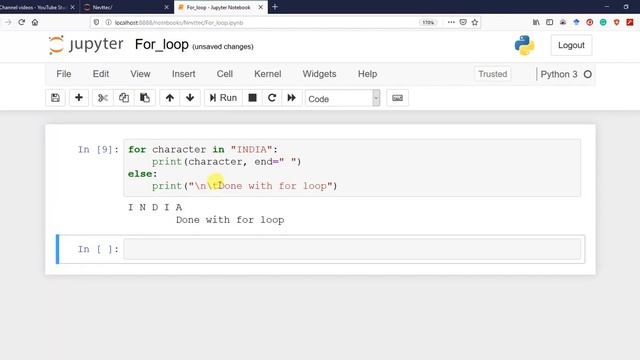Reload the current page

coord(22,22)
